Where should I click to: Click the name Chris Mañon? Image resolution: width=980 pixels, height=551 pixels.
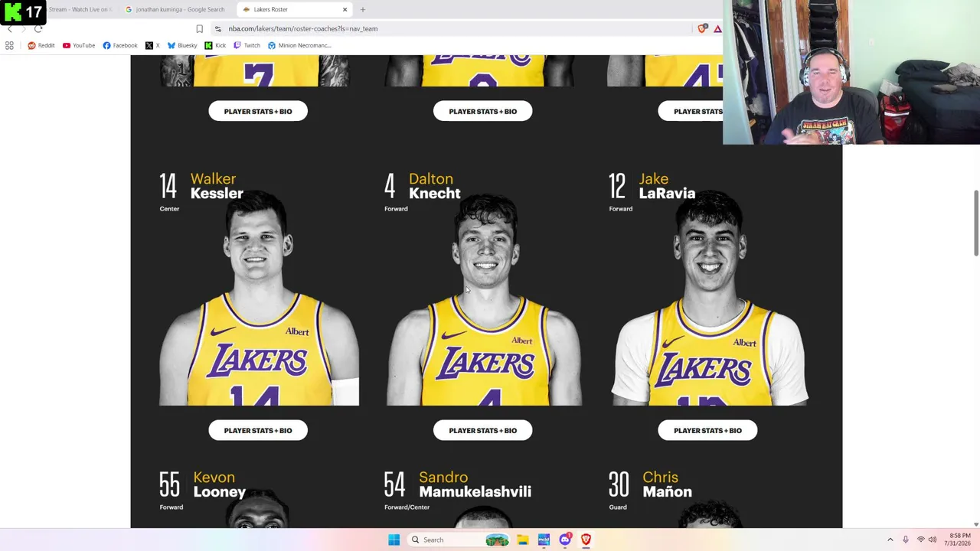point(667,484)
